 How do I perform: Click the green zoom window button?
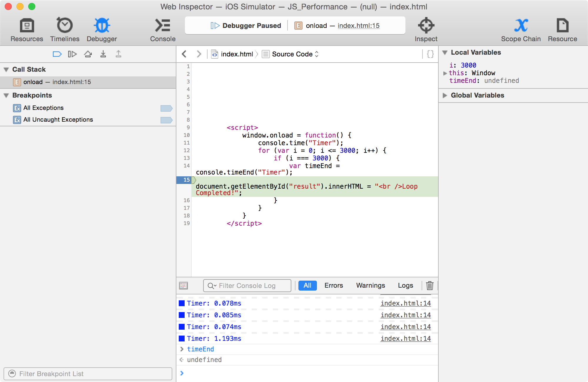click(32, 6)
